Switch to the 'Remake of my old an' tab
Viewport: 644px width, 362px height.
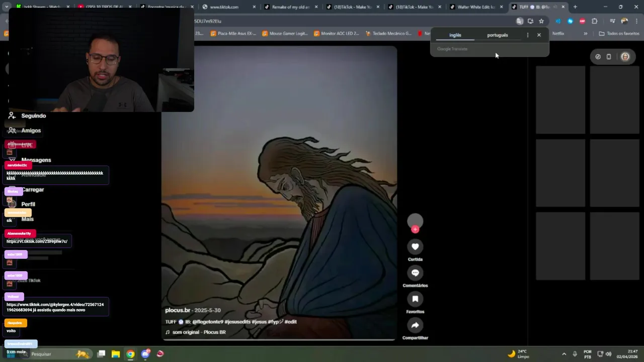click(291, 7)
